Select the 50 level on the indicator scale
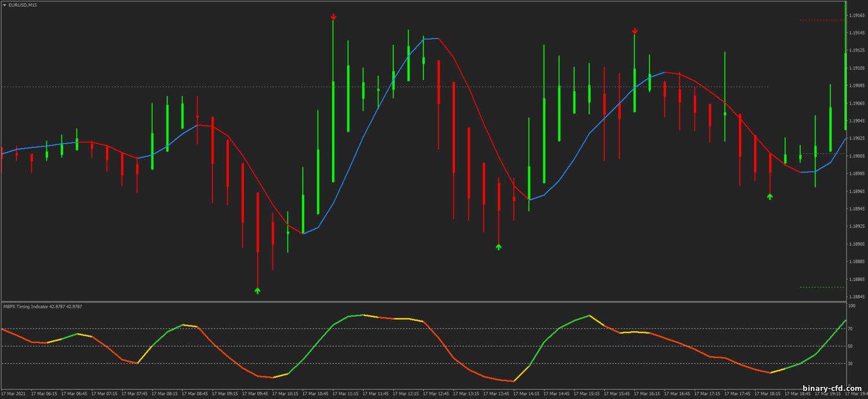 point(851,346)
